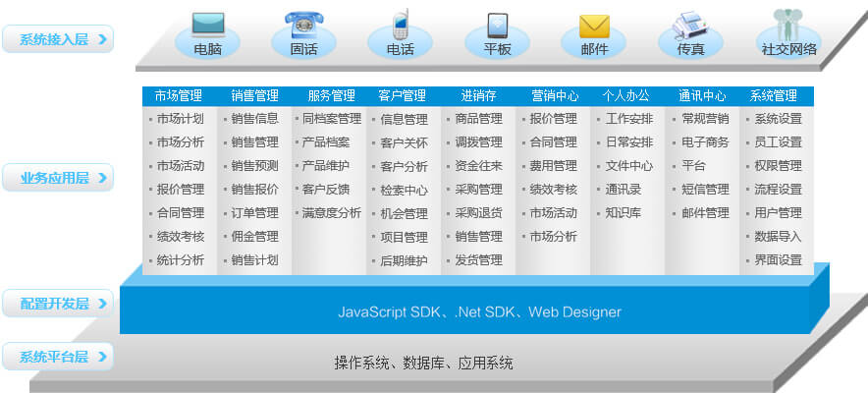Click the 电话 mobile phone icon
868x393 pixels.
coord(400,25)
